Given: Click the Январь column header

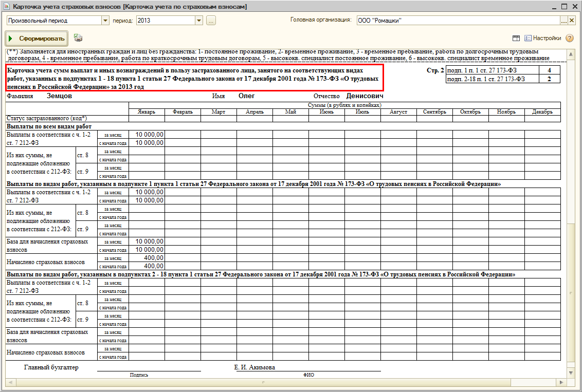Looking at the screenshot, I should pos(147,112).
